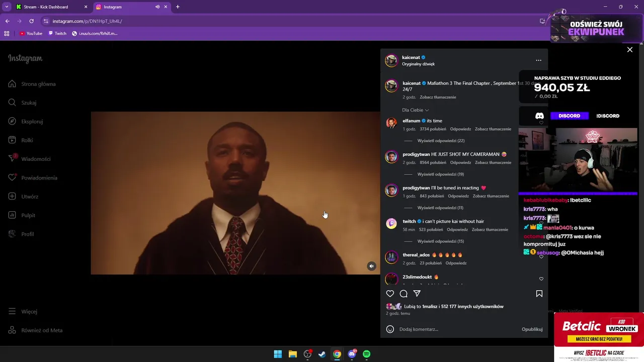Expand the 22 replies under elfanum's comment
This screenshot has width=644, height=362.
tap(441, 141)
